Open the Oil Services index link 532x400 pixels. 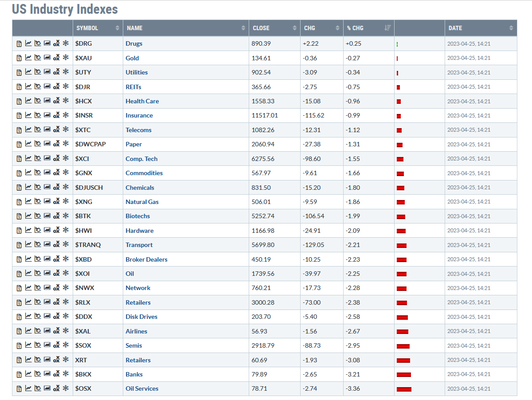pos(142,388)
